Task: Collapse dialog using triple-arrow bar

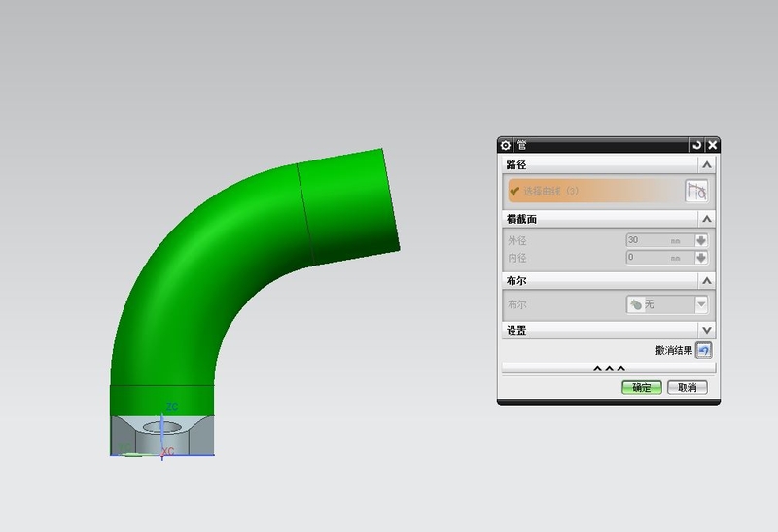Action: coord(609,369)
